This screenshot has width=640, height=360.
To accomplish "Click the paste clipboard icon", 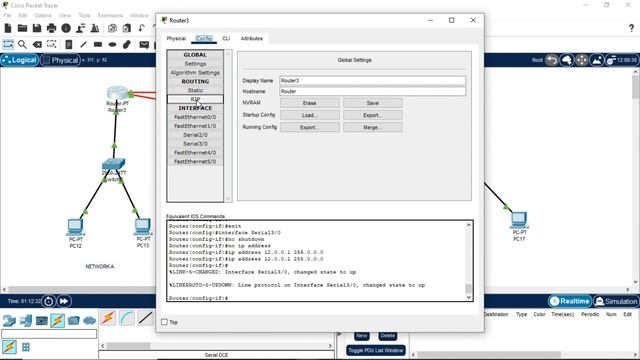I will [x=127, y=28].
